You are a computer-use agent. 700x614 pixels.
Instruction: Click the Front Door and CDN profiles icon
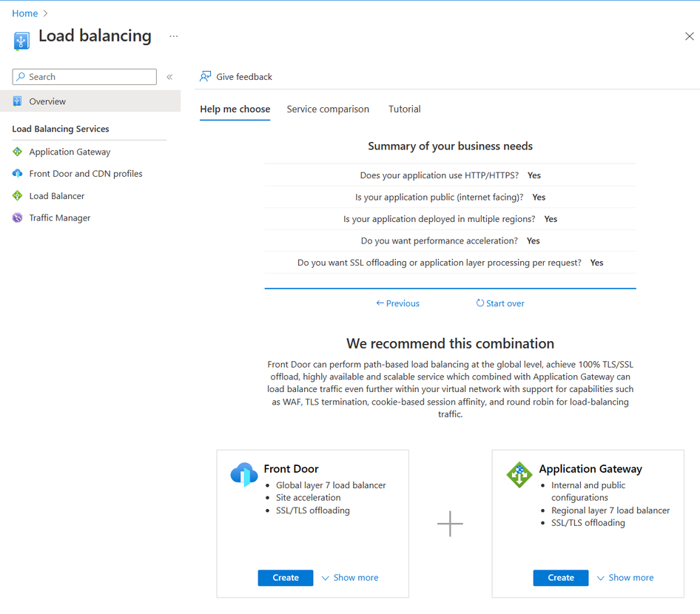[18, 174]
